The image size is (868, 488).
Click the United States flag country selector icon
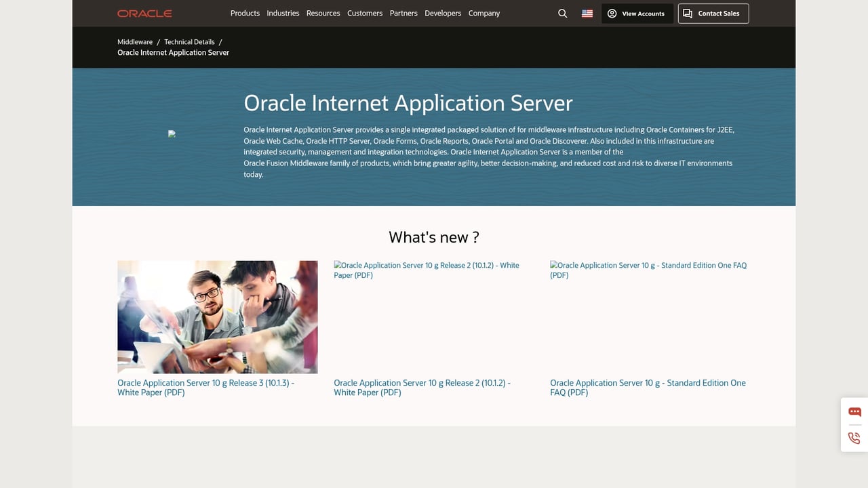point(587,13)
